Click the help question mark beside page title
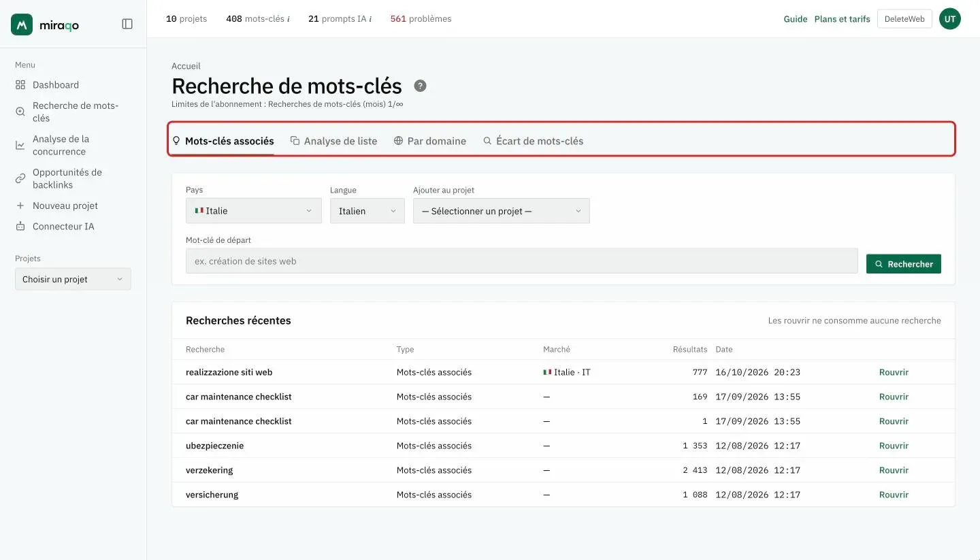980x560 pixels. [421, 86]
